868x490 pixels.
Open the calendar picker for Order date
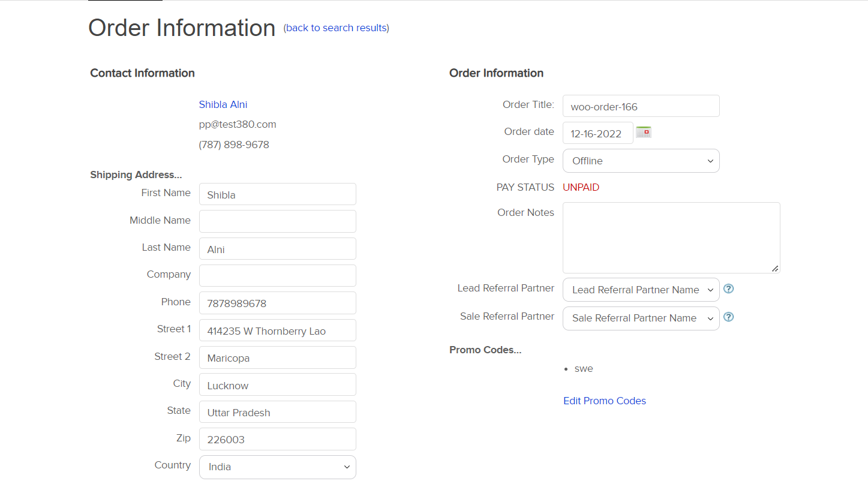click(x=642, y=132)
